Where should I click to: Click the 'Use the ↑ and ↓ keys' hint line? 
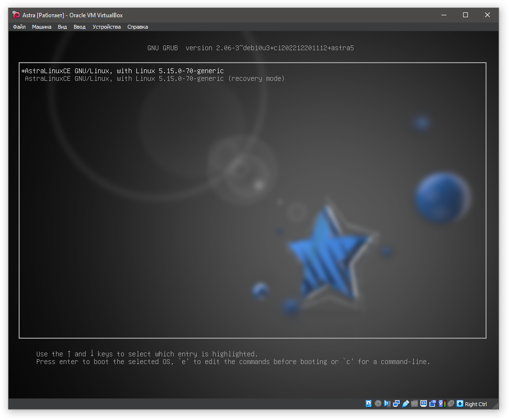pyautogui.click(x=147, y=354)
